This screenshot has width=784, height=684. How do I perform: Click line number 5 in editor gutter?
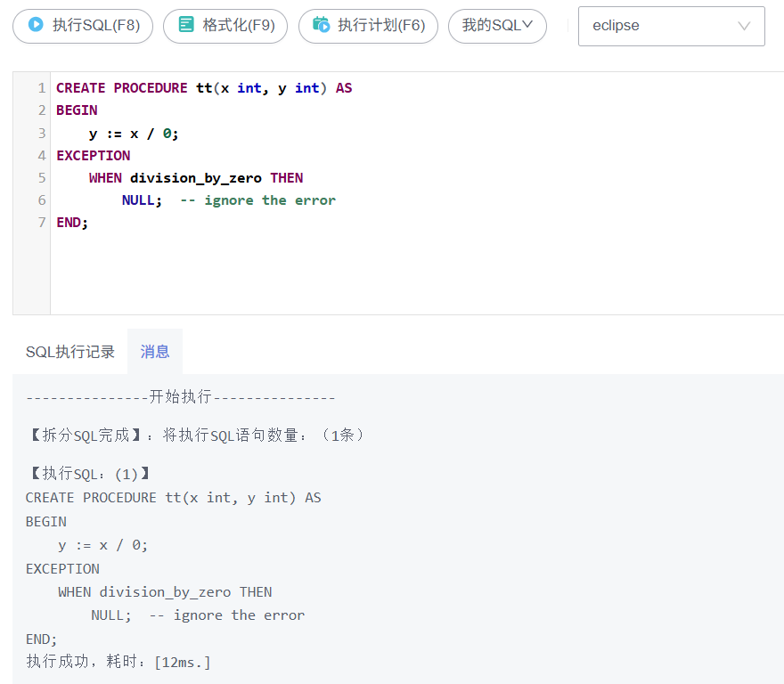(42, 178)
